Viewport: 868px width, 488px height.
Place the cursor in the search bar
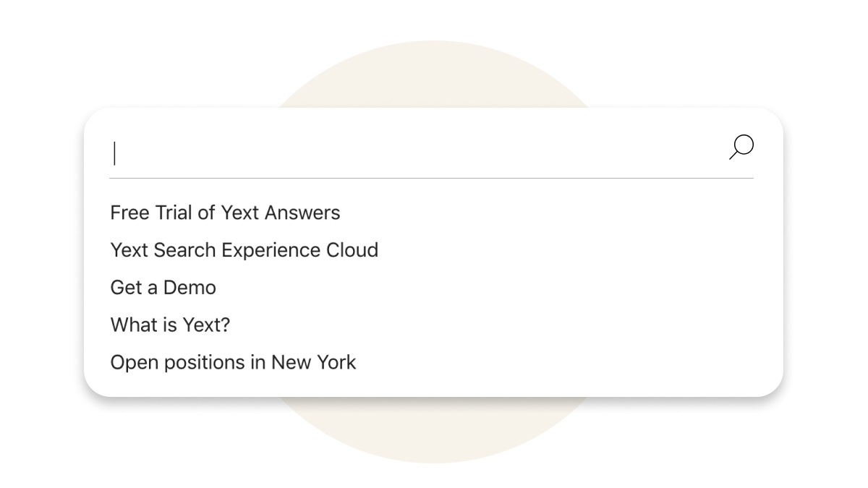point(416,153)
